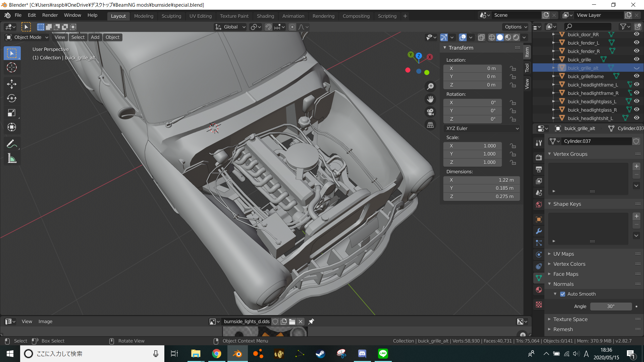Activate the Scale tool
Image resolution: width=644 pixels, height=362 pixels.
[12, 113]
